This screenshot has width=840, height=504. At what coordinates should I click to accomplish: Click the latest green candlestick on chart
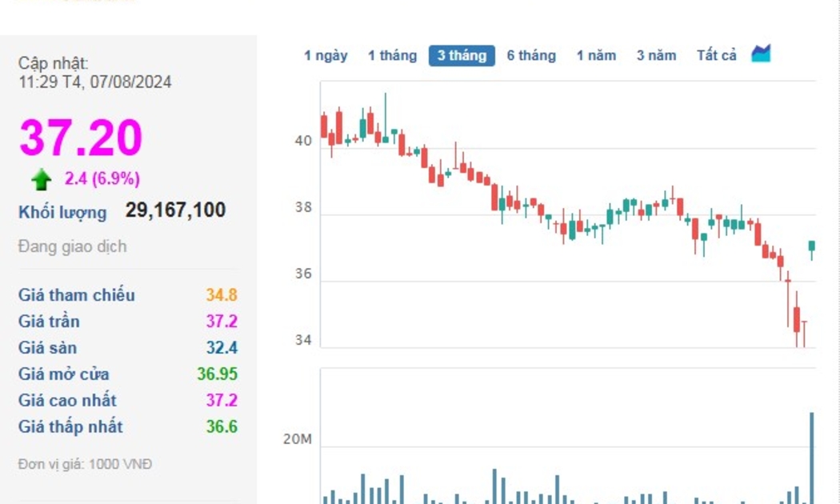point(811,246)
